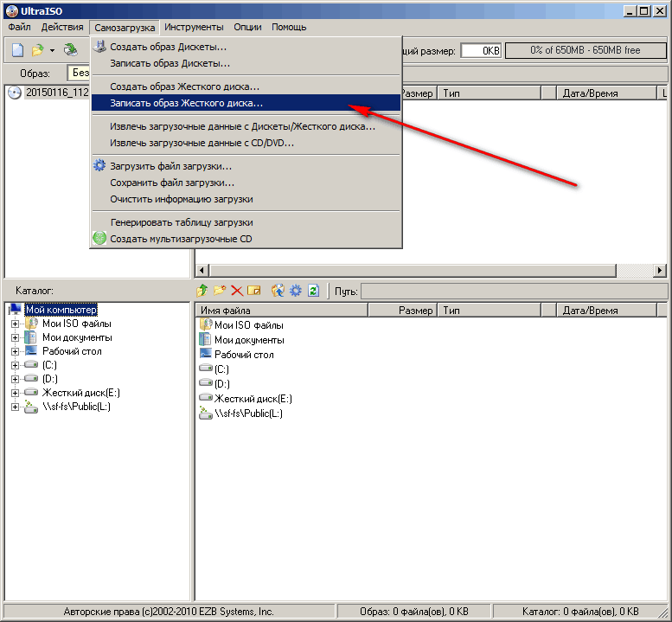Sort lower list by Имя файла column
672x622 pixels.
click(282, 310)
